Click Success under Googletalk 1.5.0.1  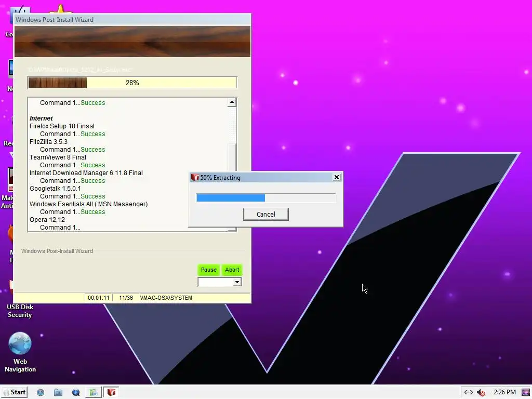coord(93,196)
